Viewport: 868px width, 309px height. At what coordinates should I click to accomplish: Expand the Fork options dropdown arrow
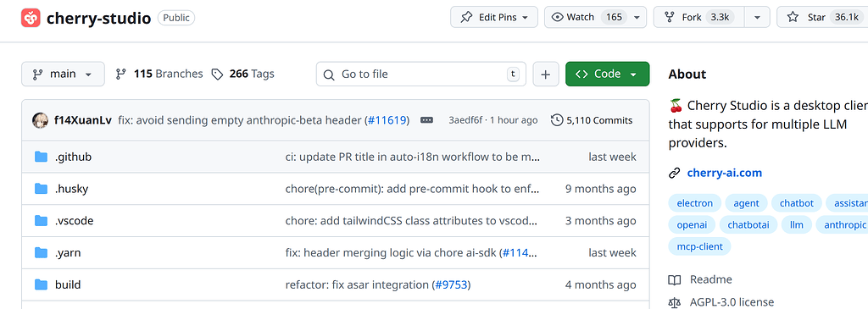pyautogui.click(x=757, y=17)
